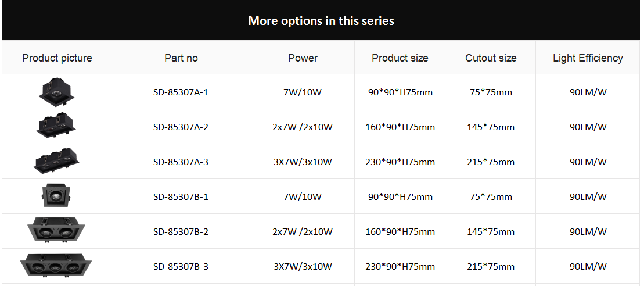Select the Cutout size column header
Image resolution: width=644 pixels, height=286 pixels.
coord(491,58)
